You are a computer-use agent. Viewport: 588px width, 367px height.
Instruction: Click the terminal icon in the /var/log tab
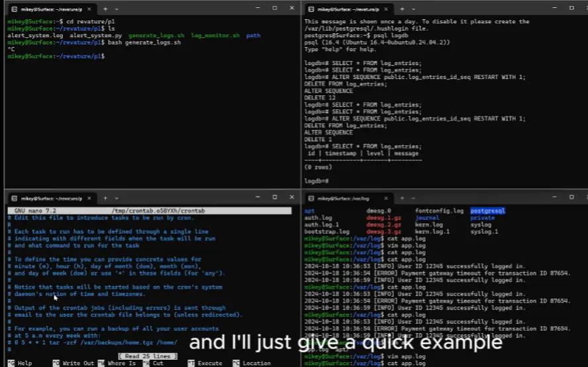(311, 198)
